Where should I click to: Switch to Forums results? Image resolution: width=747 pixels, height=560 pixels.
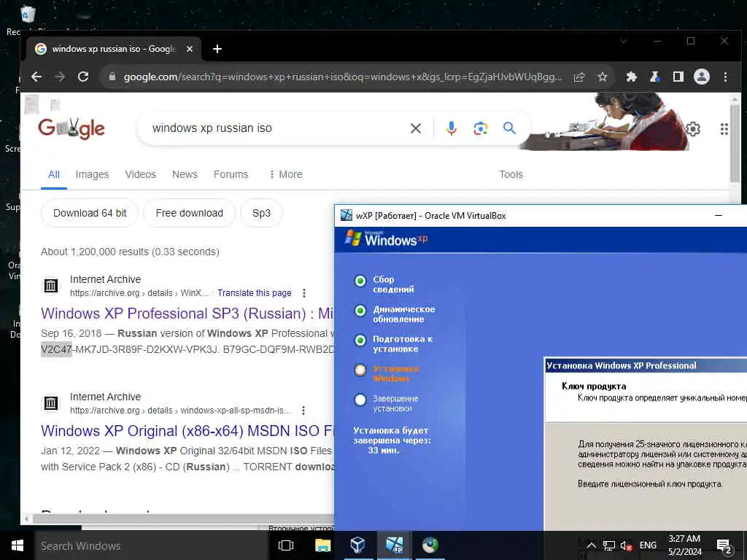click(x=231, y=174)
